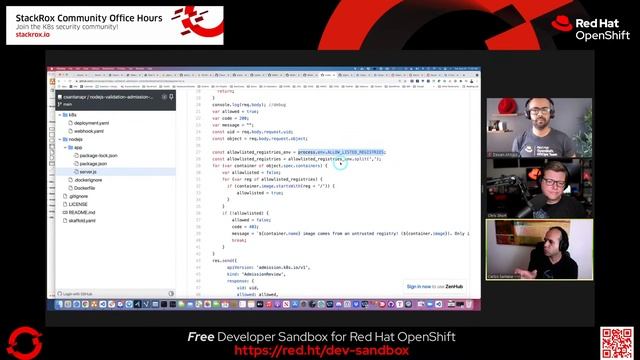The width and height of the screenshot is (640, 360).
Task: Collapse the nodejs folder arrow
Action: coord(60,140)
